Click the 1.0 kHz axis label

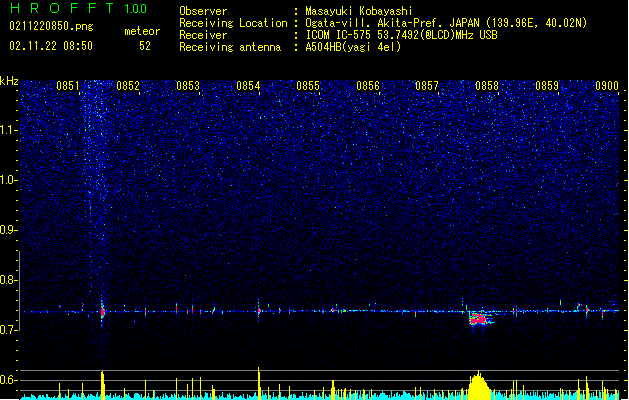pos(9,180)
